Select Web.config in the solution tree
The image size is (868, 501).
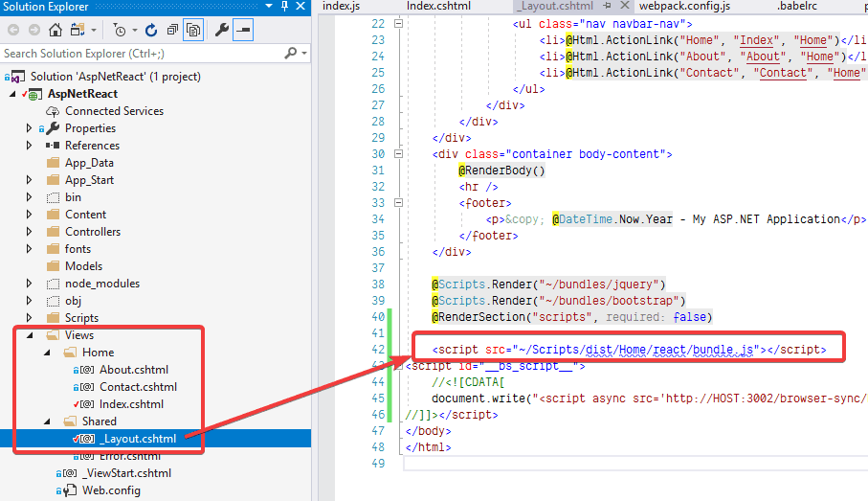111,490
